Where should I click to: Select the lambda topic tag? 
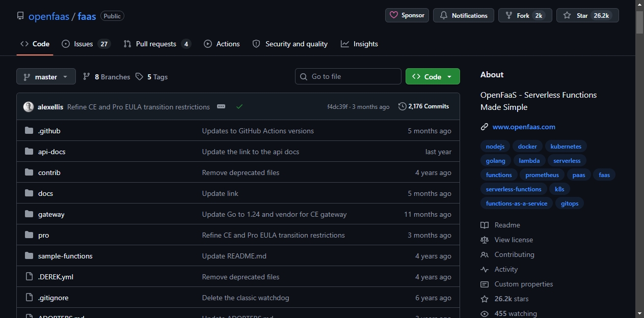point(529,160)
